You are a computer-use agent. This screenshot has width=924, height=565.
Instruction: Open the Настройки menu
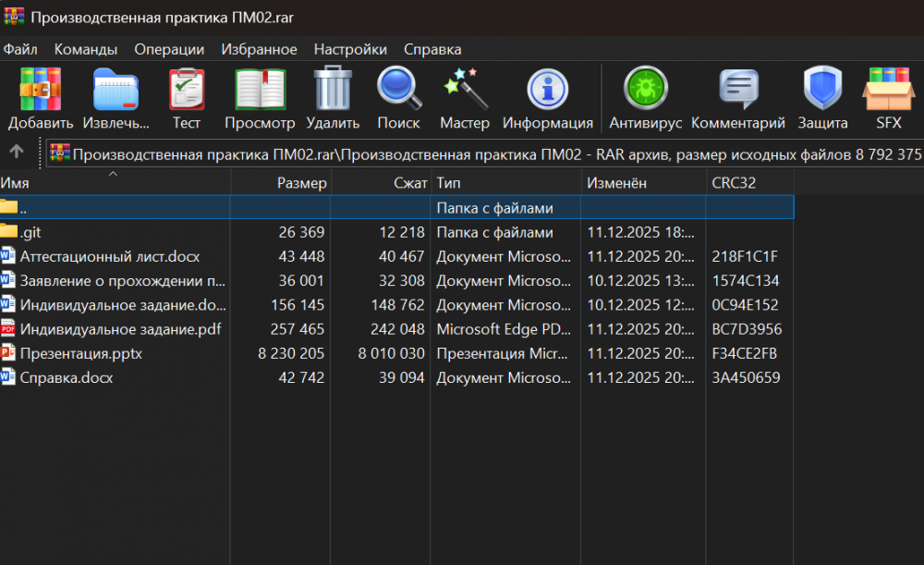(x=350, y=49)
